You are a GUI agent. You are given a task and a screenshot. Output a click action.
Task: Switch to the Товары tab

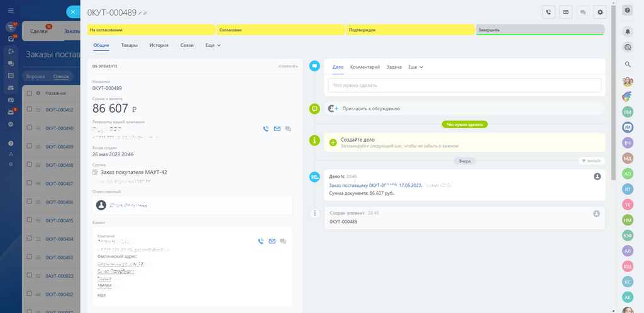click(x=130, y=45)
